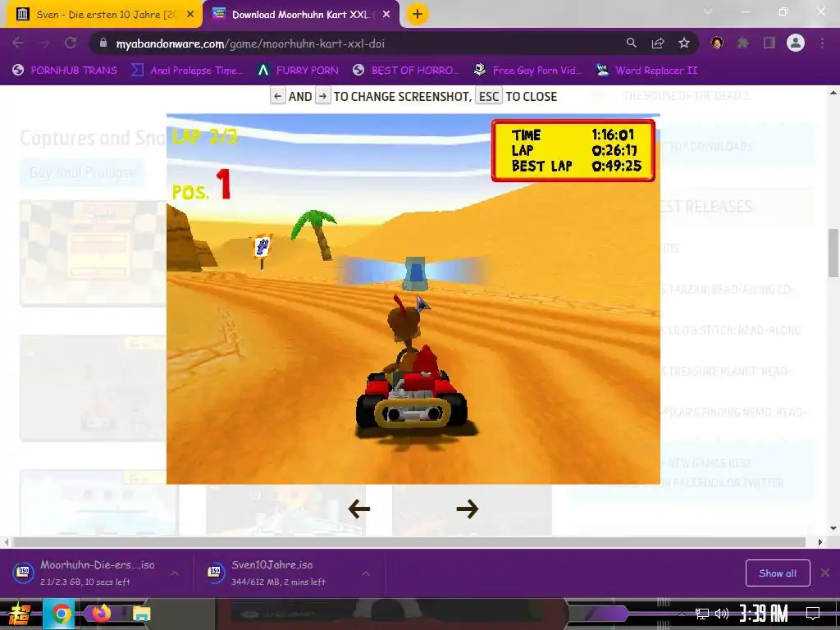Open the extensions puzzle-piece icon
840x630 pixels.
point(743,43)
